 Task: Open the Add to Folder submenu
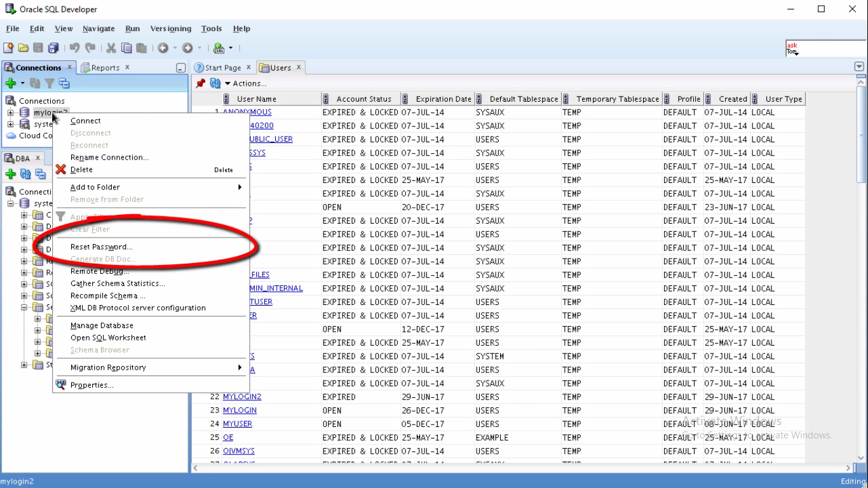pyautogui.click(x=150, y=187)
